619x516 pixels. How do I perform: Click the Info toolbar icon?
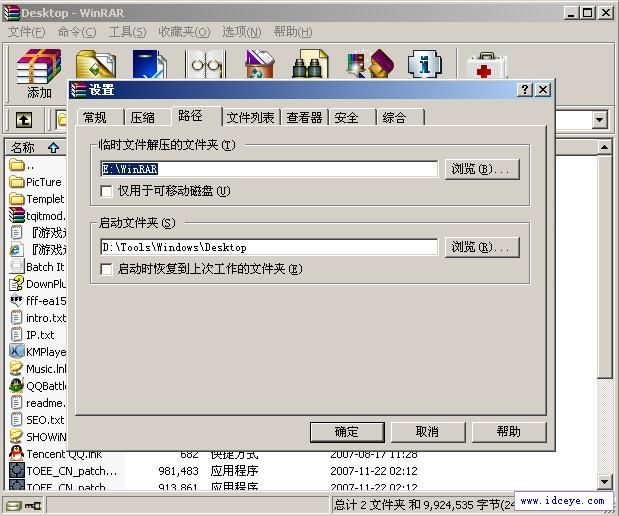pos(425,64)
